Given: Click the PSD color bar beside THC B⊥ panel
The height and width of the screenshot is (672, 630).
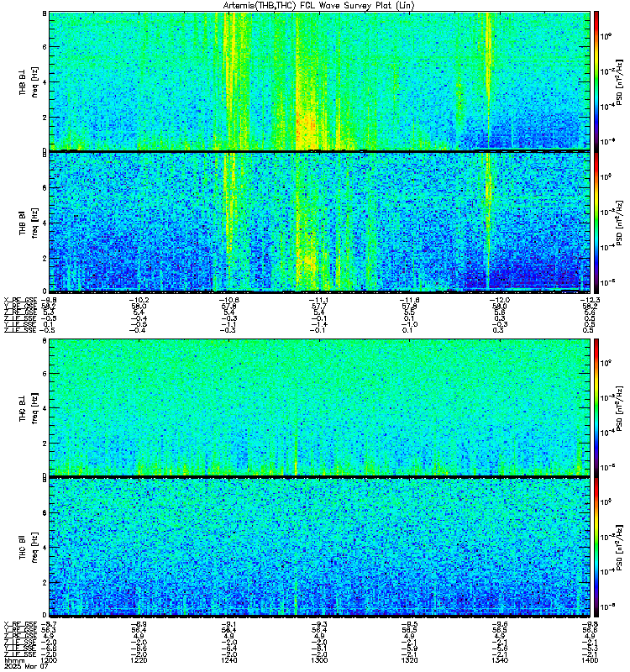Looking at the screenshot, I should 596,407.
